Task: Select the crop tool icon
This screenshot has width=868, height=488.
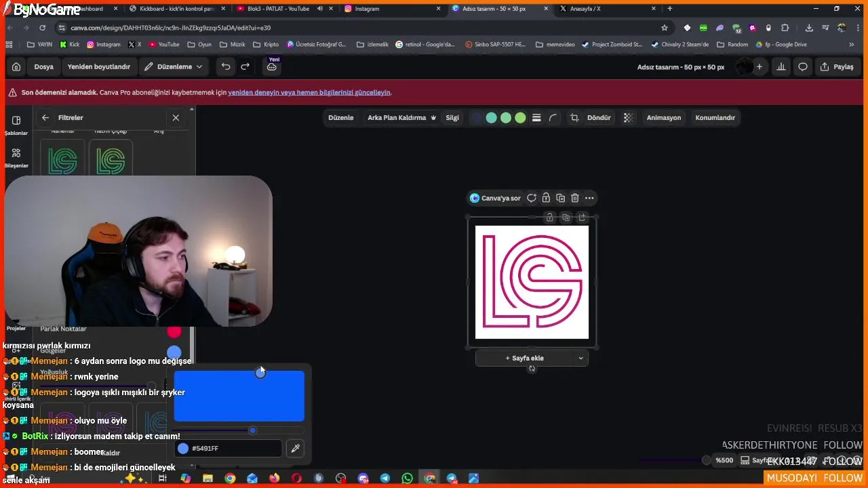Action: pyautogui.click(x=574, y=117)
